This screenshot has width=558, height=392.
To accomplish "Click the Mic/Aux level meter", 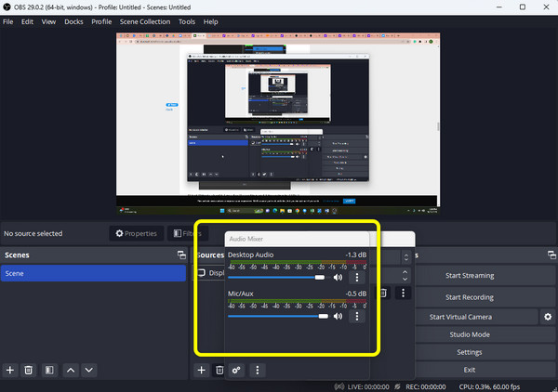I will point(298,301).
